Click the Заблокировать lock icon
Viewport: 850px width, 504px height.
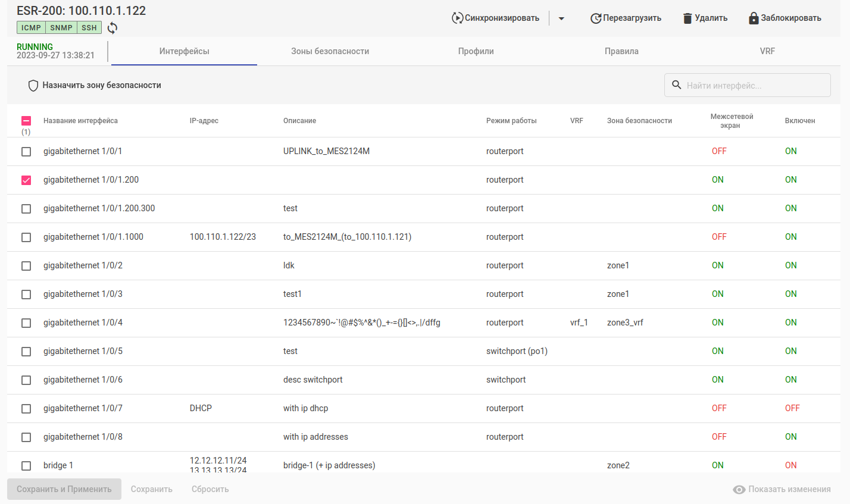(754, 18)
